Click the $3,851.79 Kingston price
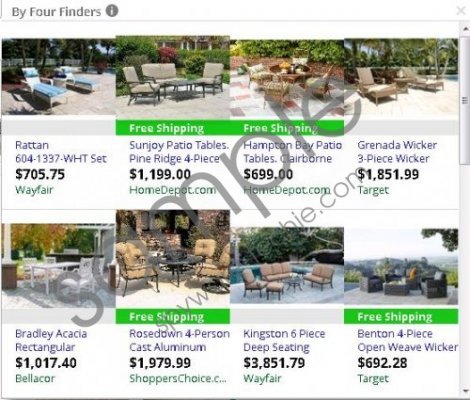 point(274,363)
